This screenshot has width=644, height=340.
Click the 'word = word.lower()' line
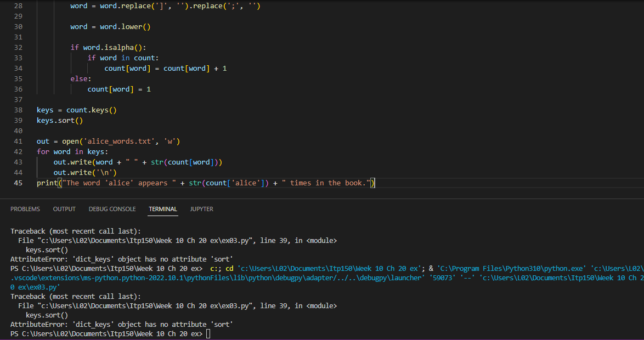tap(110, 27)
